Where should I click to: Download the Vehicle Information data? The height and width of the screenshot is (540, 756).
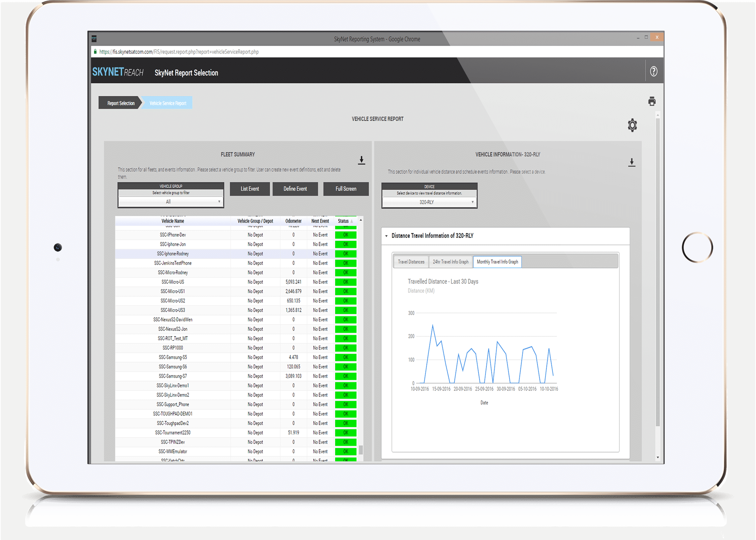(631, 163)
